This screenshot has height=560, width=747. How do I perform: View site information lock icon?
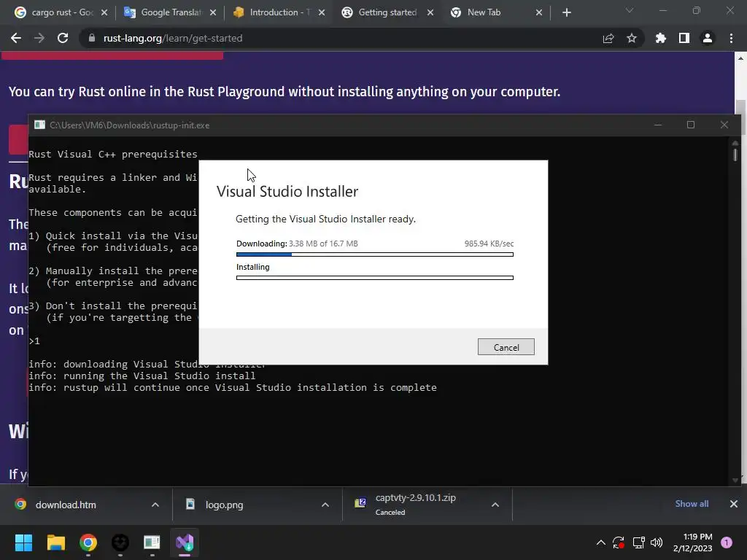pyautogui.click(x=91, y=38)
